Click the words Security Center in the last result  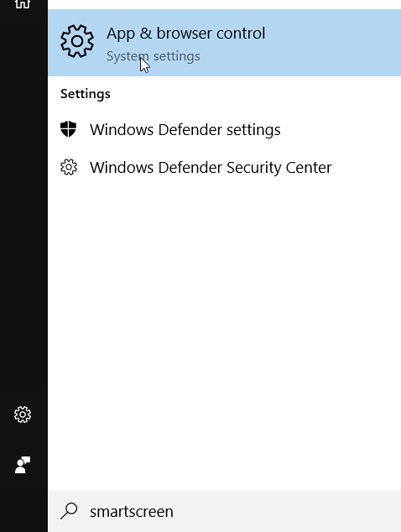tap(279, 168)
